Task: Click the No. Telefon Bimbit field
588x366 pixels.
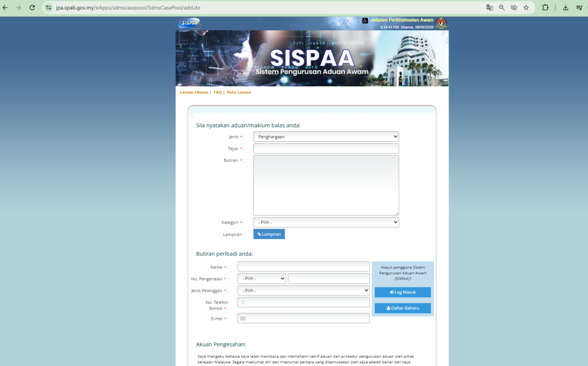Action: pyautogui.click(x=303, y=302)
